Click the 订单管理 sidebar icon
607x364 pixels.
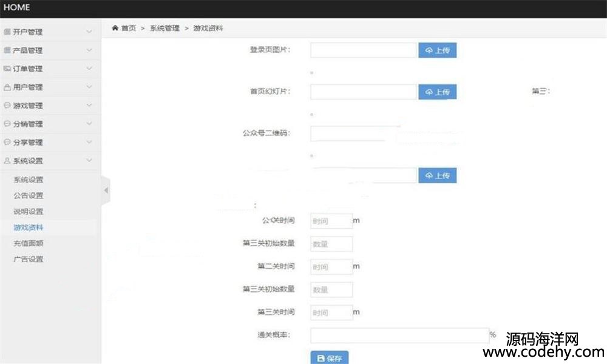7,69
